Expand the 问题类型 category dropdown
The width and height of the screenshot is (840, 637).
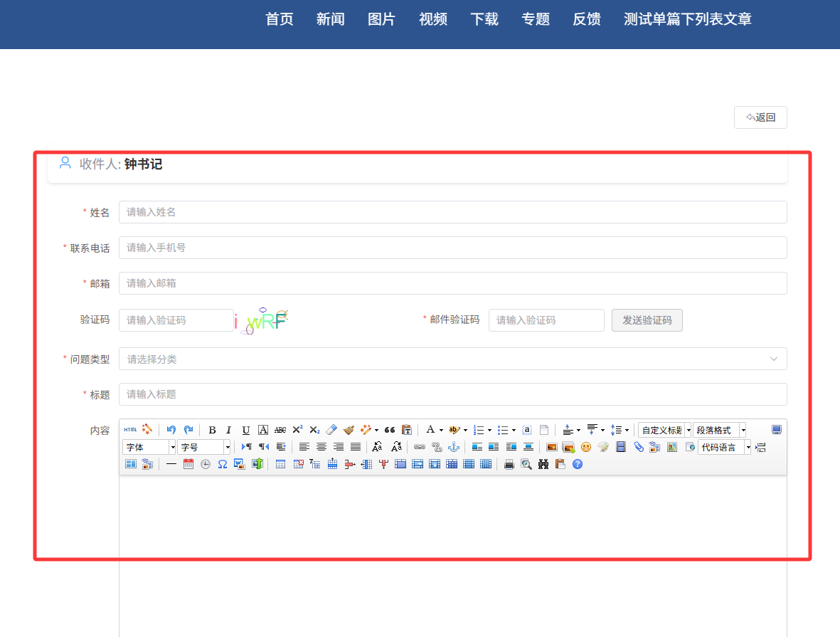click(x=452, y=359)
